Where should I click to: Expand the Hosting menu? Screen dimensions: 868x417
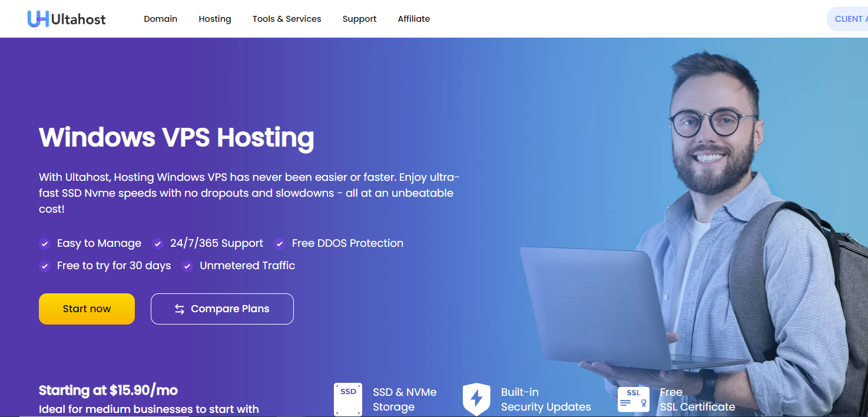tap(215, 19)
